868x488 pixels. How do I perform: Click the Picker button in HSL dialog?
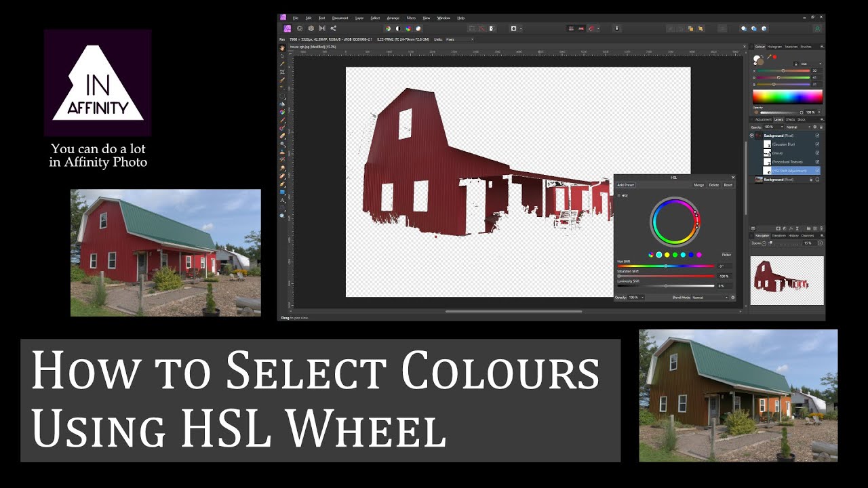point(726,255)
